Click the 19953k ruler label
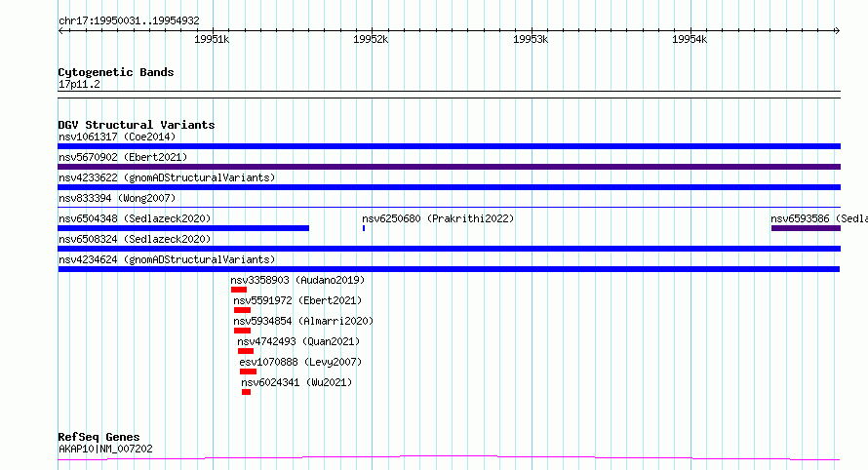The height and width of the screenshot is (470, 868). [x=531, y=39]
